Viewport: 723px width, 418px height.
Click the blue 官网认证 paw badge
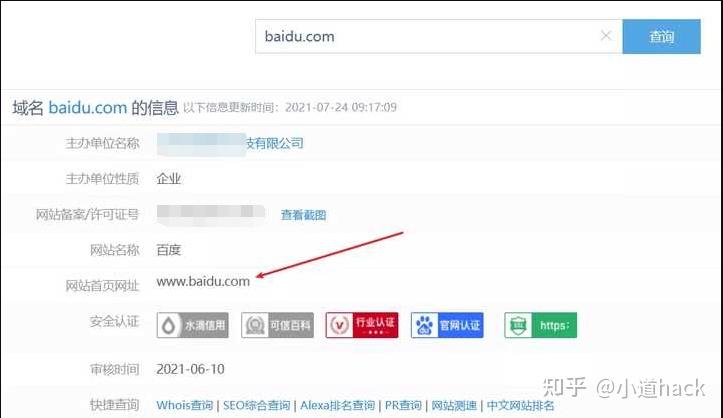pos(447,325)
